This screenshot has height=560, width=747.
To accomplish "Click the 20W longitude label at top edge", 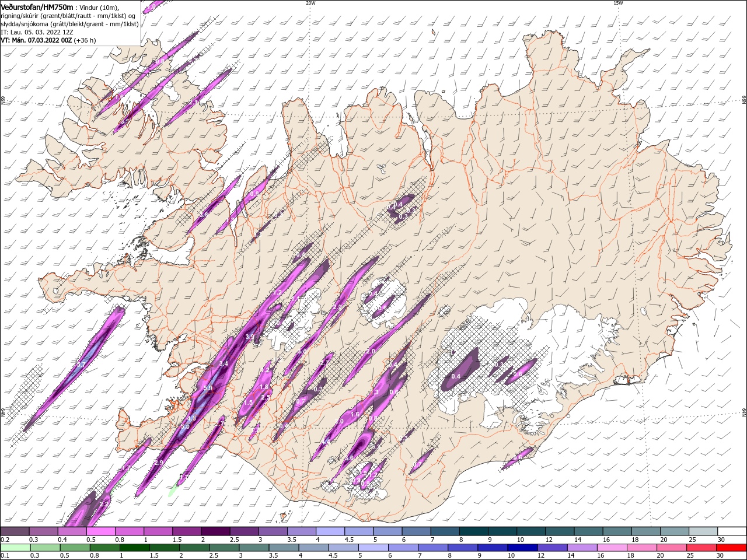I will pos(310,3).
